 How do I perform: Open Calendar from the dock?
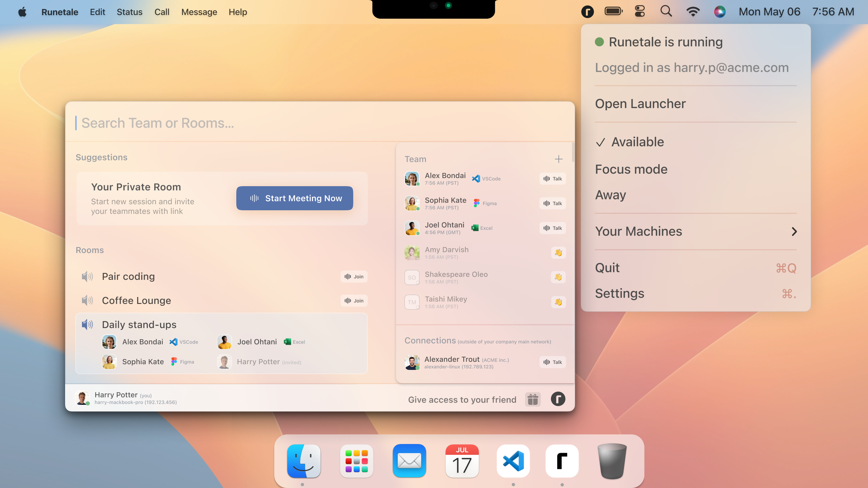pos(462,461)
